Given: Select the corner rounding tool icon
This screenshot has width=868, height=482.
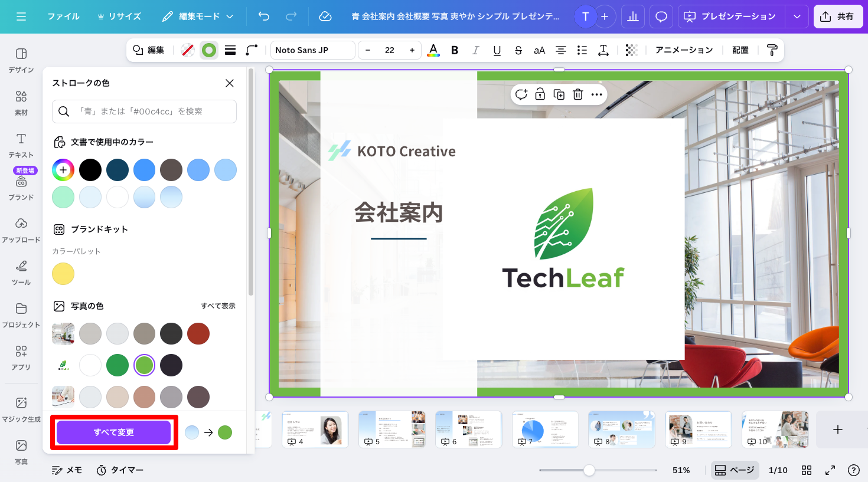Looking at the screenshot, I should [252, 50].
